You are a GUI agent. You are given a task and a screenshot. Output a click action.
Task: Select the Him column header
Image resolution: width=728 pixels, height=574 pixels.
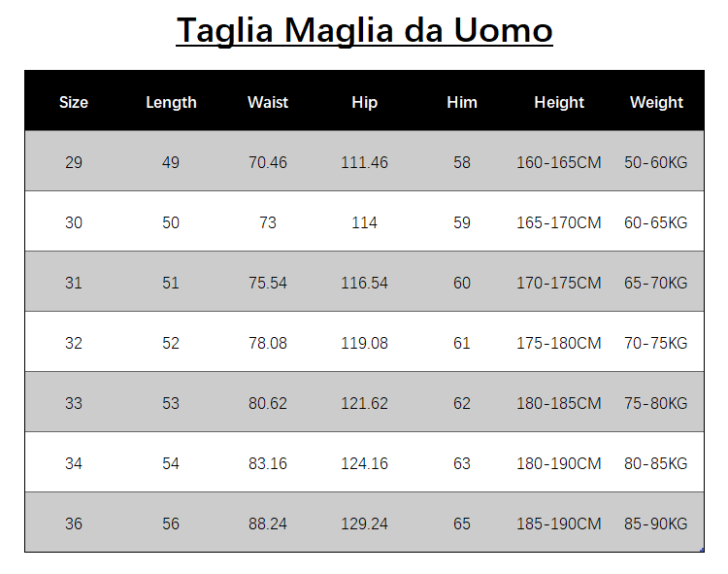[x=462, y=102]
